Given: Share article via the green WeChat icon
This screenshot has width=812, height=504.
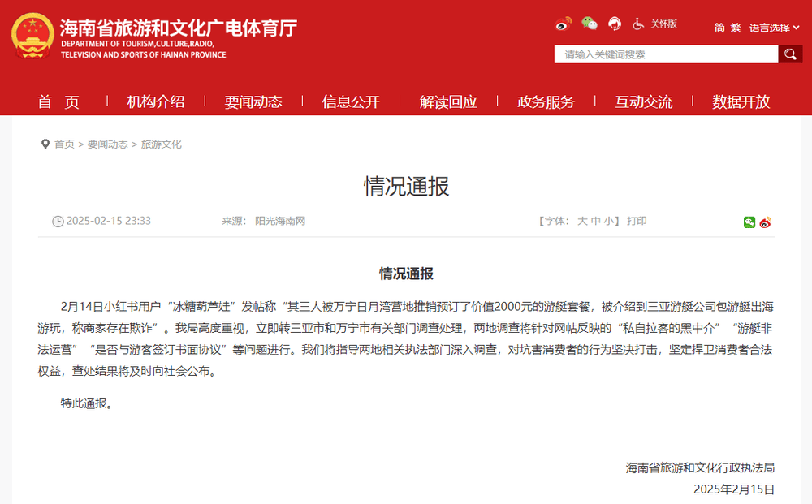Looking at the screenshot, I should pyautogui.click(x=749, y=222).
